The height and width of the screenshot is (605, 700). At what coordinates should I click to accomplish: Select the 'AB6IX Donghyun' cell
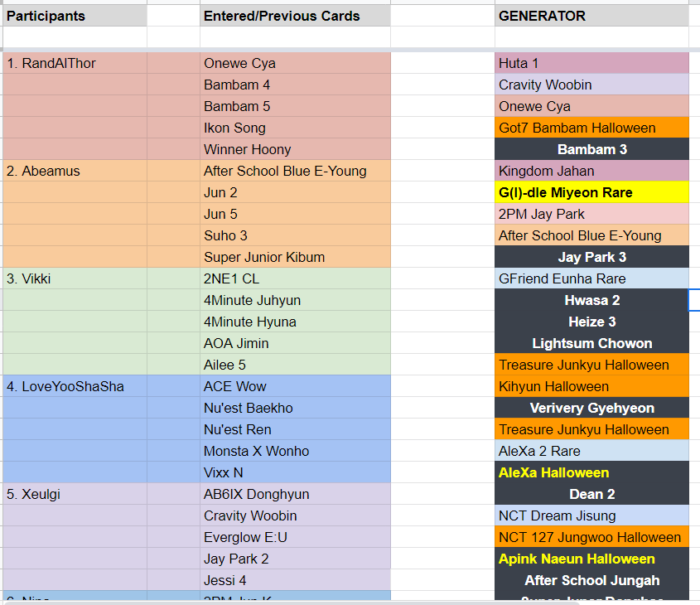[x=295, y=494]
